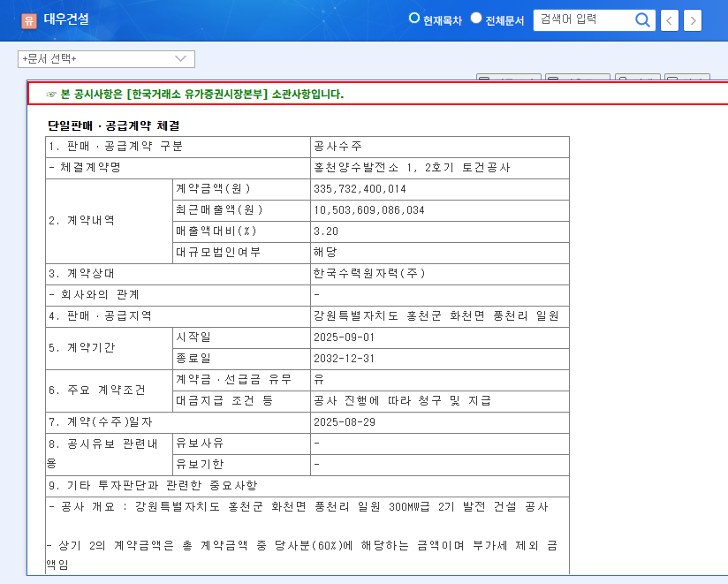Click the search magnifier icon
The width and height of the screenshot is (728, 584).
coord(642,19)
